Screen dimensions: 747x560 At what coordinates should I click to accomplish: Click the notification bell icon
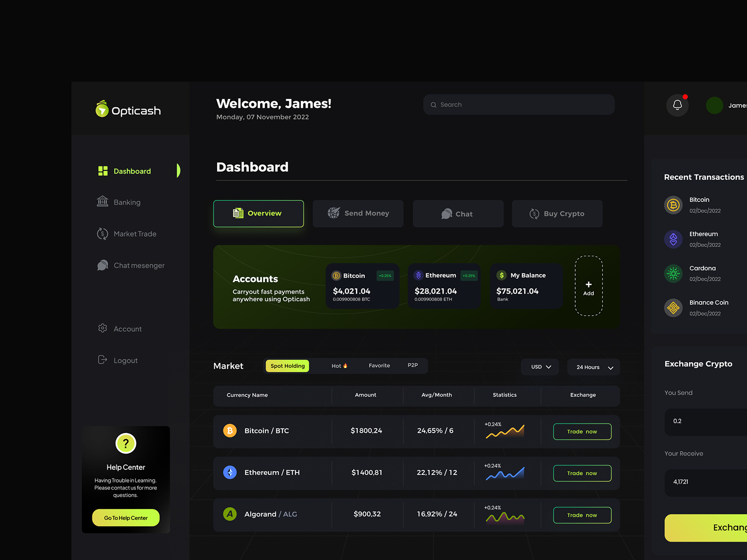(x=677, y=105)
